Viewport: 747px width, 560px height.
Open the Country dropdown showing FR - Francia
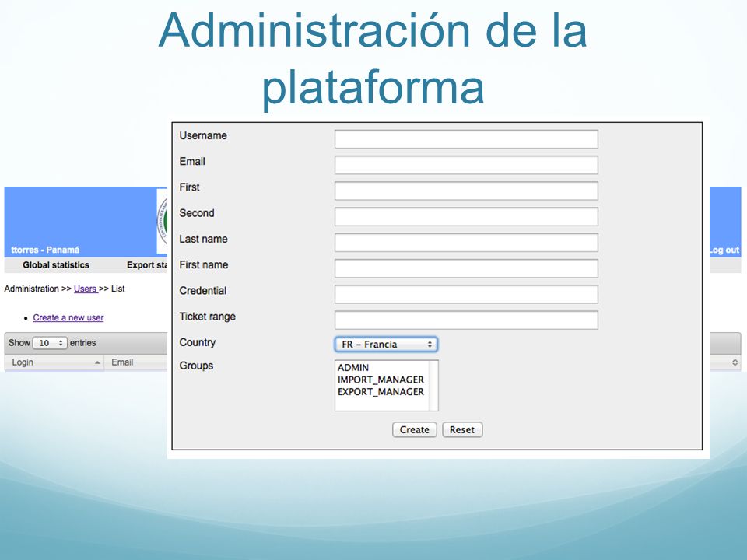pos(386,345)
